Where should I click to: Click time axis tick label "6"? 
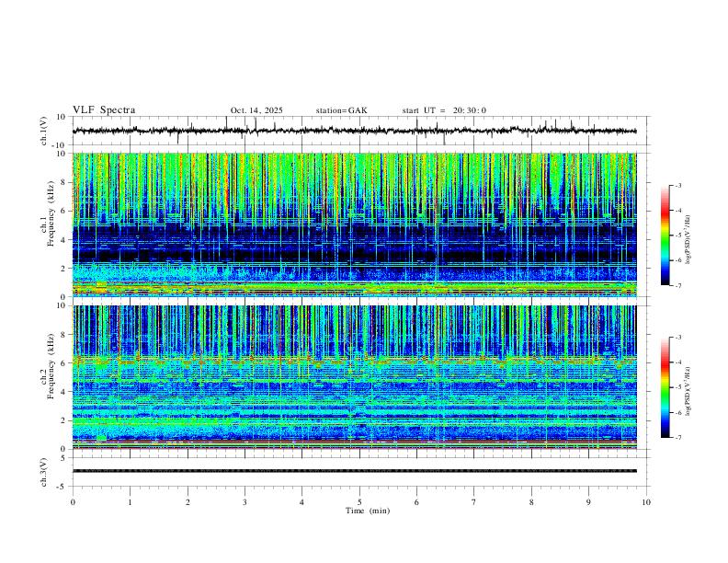click(416, 502)
